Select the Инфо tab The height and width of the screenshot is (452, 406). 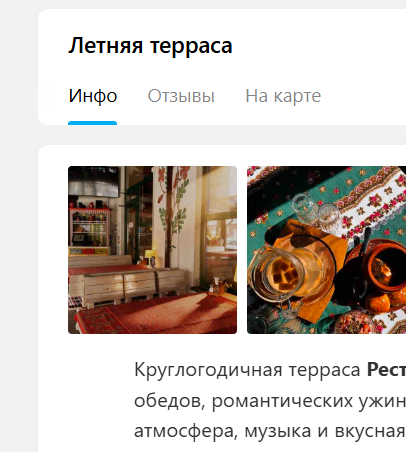click(93, 96)
